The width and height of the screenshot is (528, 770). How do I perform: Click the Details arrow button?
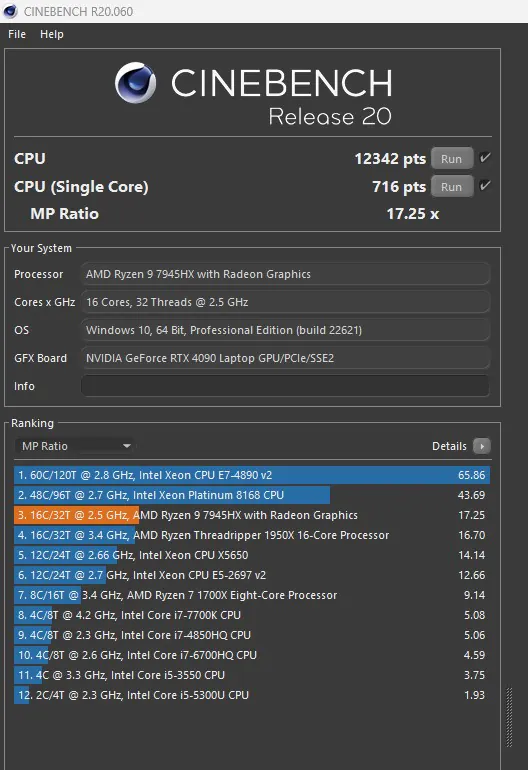pos(481,446)
